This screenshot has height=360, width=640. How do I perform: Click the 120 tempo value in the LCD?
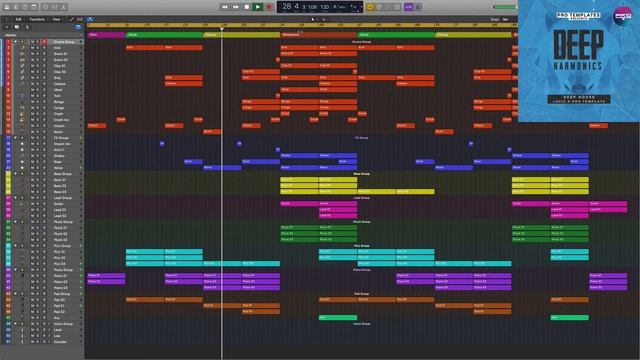(x=324, y=7)
